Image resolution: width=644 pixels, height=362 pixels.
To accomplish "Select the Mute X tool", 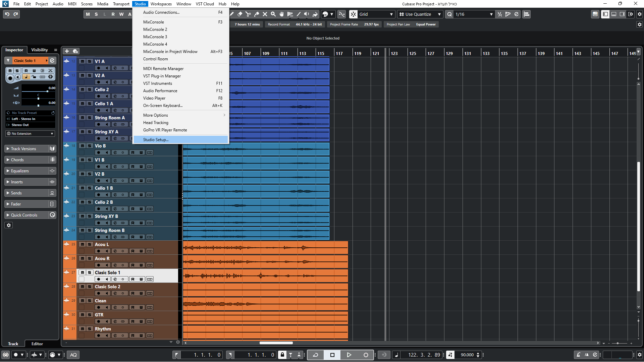I will tap(265, 14).
